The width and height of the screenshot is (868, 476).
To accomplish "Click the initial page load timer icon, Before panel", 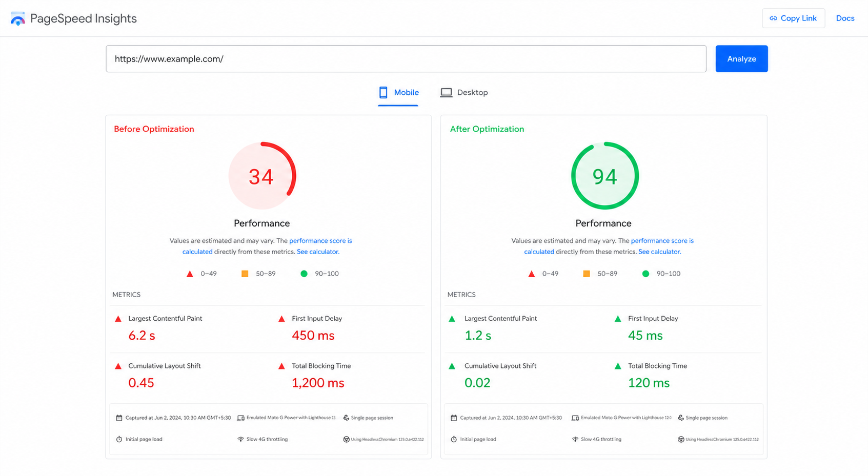I will click(119, 440).
